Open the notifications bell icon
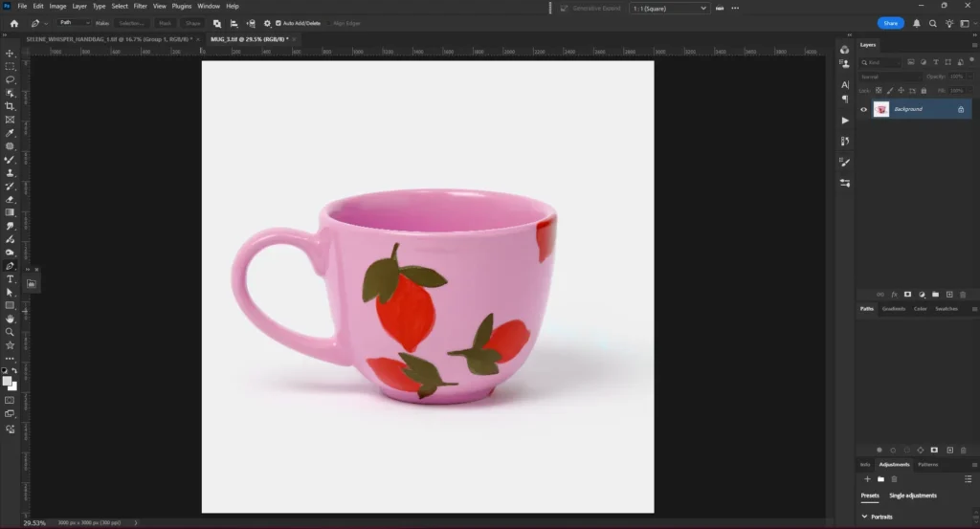This screenshot has height=529, width=980. [x=917, y=23]
